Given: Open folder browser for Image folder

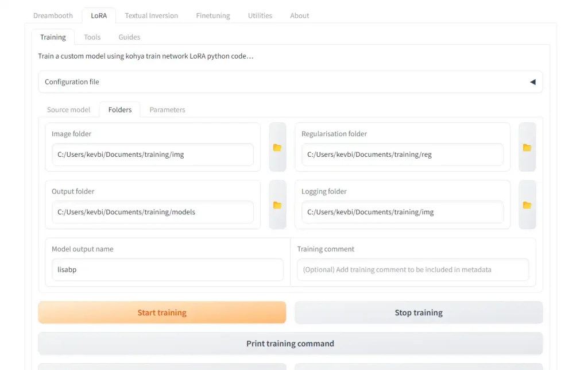Looking at the screenshot, I should tap(277, 148).
